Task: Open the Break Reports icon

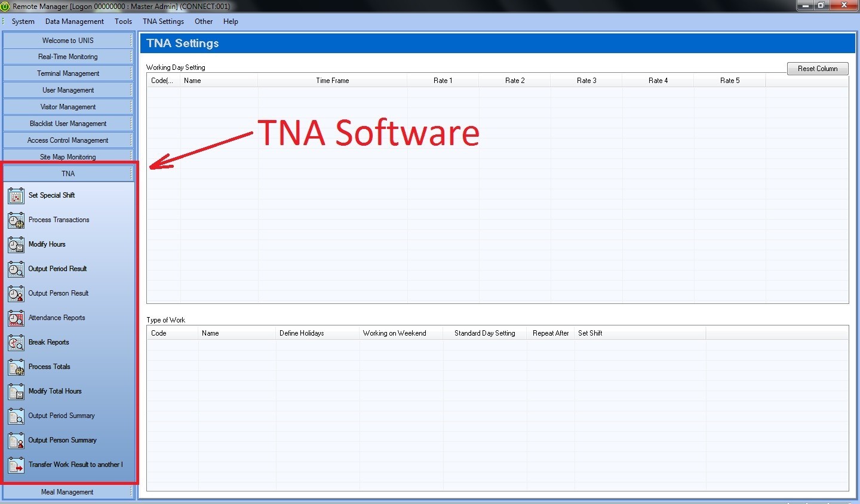Action: [x=16, y=343]
